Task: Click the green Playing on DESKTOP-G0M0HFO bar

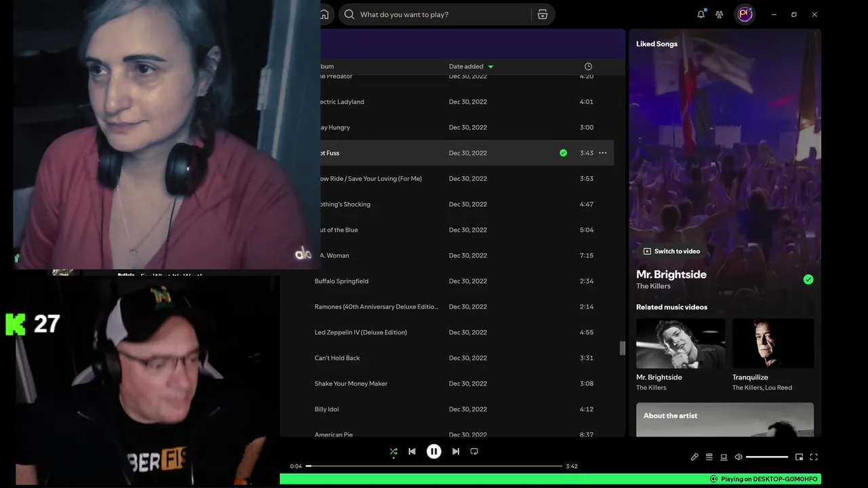Action: pos(551,479)
